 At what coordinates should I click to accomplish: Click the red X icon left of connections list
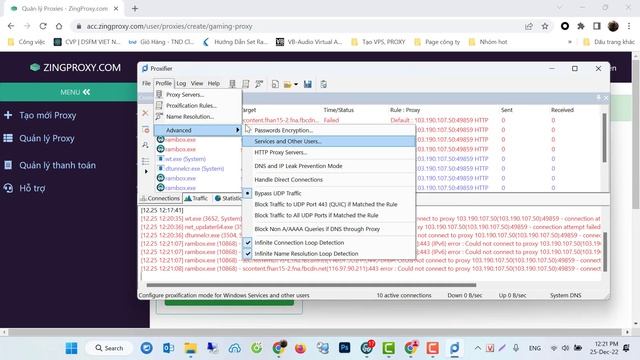[x=145, y=113]
